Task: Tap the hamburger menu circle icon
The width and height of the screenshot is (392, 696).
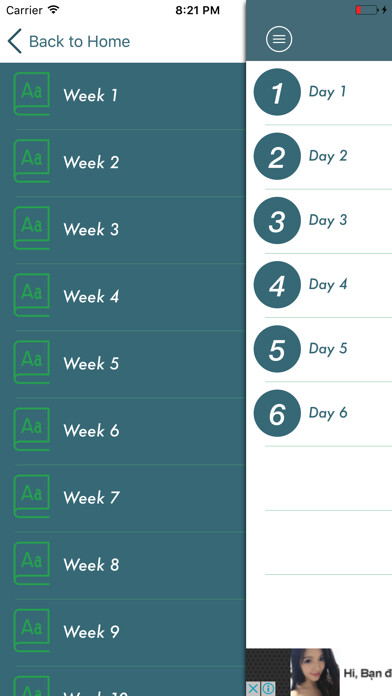Action: 279,39
